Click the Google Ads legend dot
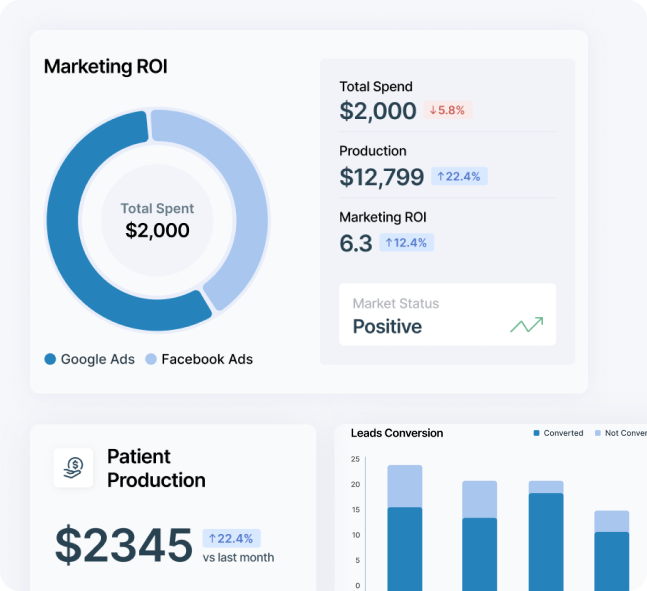The height and width of the screenshot is (591, 647). point(50,359)
